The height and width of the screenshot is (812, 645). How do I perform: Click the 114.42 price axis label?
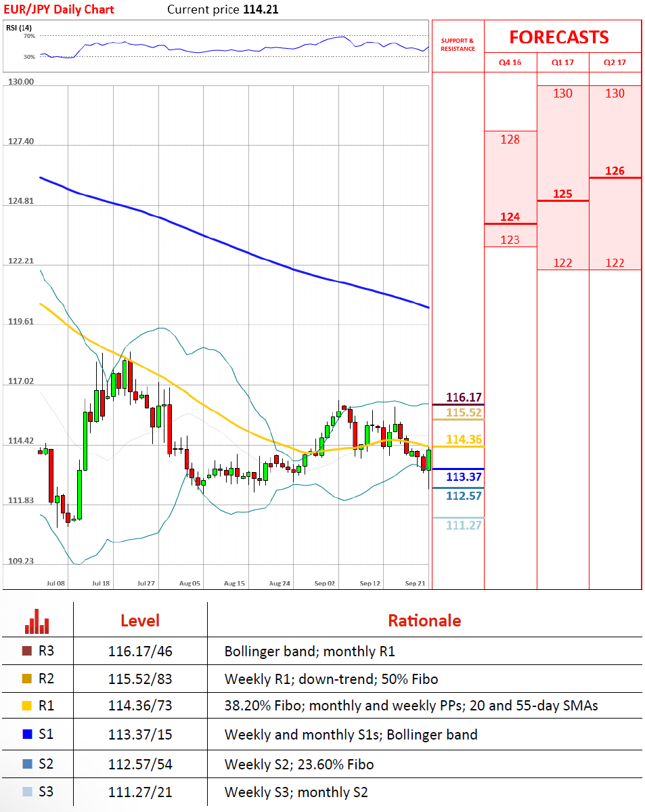21,441
